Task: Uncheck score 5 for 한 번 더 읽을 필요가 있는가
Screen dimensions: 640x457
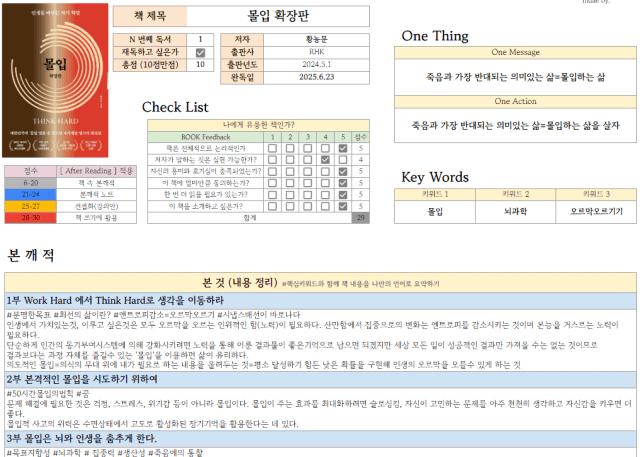Action: (x=343, y=195)
